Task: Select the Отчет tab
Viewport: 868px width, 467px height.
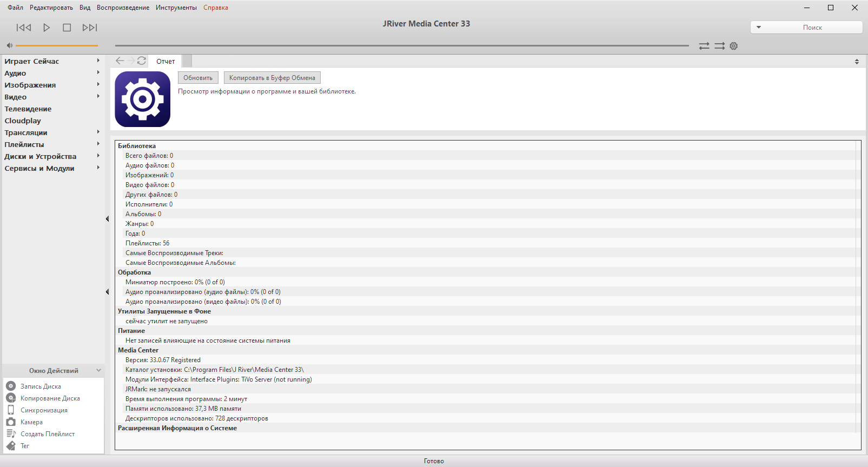Action: tap(165, 61)
